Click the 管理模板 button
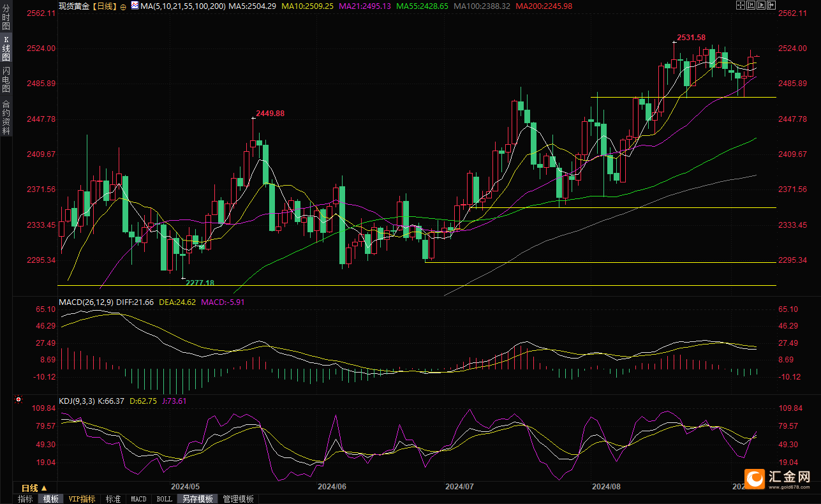The image size is (821, 504). (238, 499)
